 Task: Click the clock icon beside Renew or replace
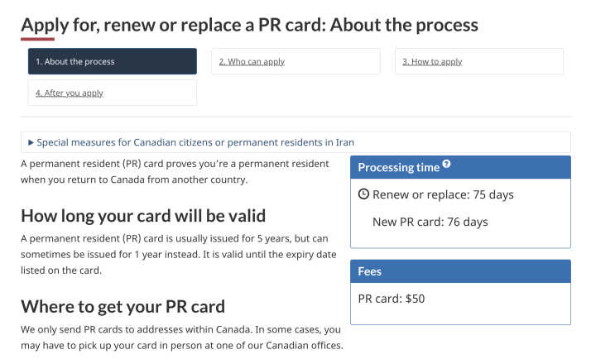pos(363,194)
